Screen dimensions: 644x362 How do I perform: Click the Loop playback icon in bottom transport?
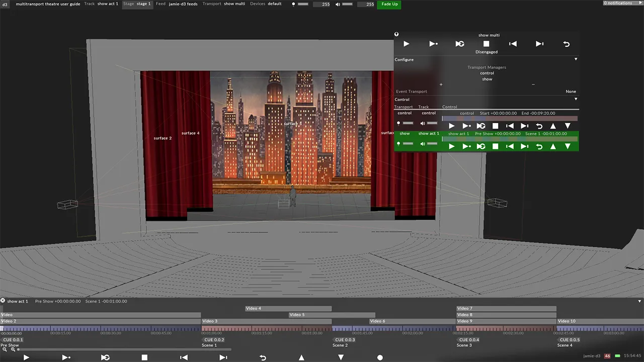105,357
